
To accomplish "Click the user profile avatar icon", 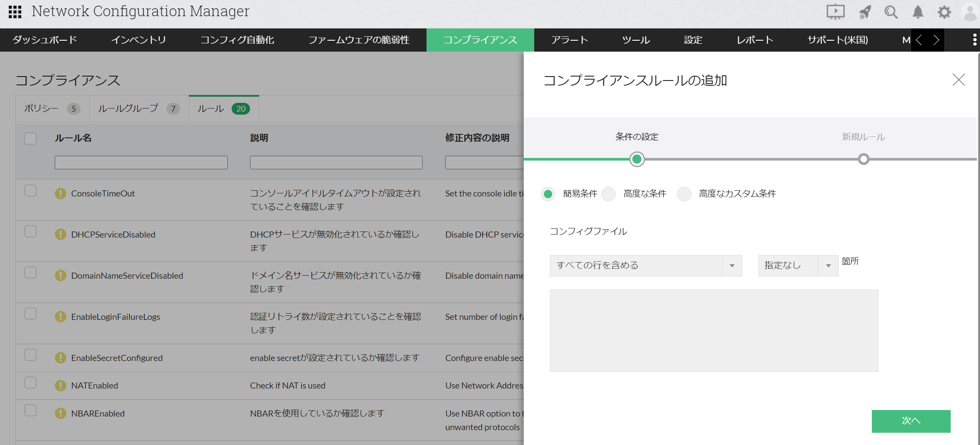I will pos(970,12).
